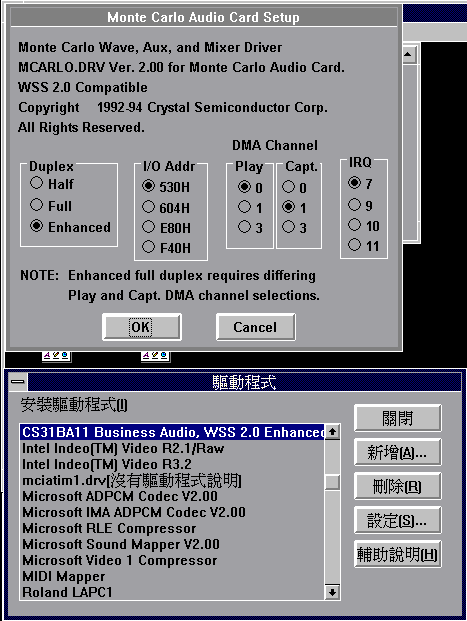This screenshot has height=621, width=467.
Task: Select Microsoft Sound Mapper V2.00
Action: click(172, 544)
